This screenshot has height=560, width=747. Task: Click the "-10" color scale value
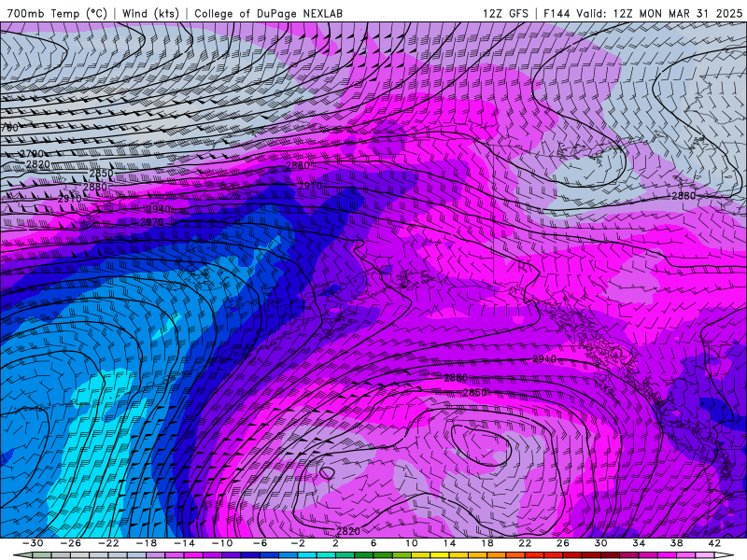pyautogui.click(x=222, y=543)
